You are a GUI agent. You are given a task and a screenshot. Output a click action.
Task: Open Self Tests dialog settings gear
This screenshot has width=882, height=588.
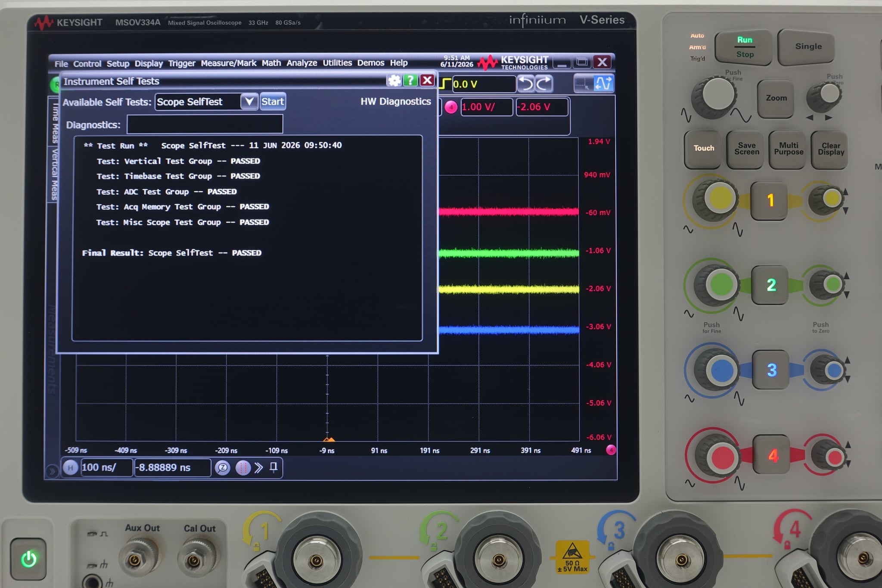394,81
